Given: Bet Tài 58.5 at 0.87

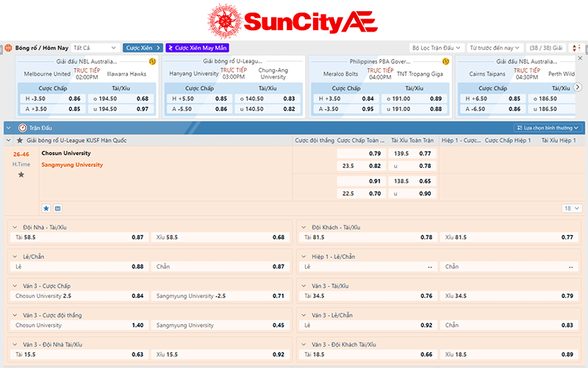Looking at the screenshot, I should (x=79, y=237).
